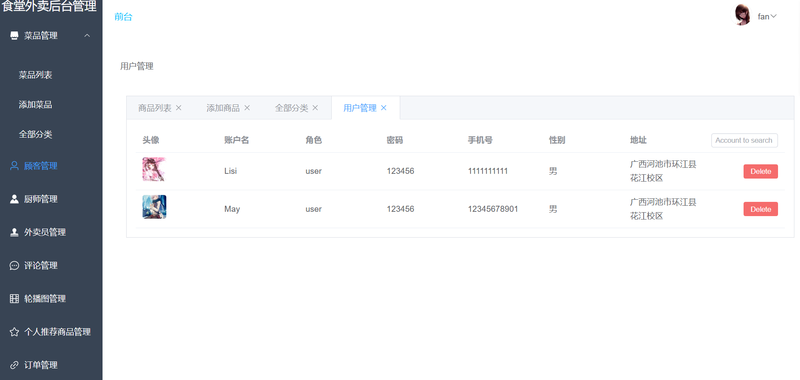Click the 订单管理 link icon
This screenshot has width=800, height=380.
point(14,365)
